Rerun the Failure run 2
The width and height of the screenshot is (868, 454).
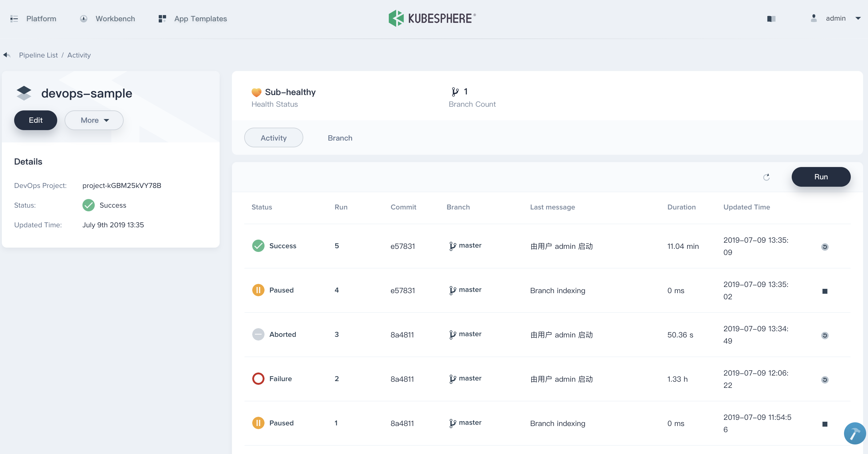point(825,380)
